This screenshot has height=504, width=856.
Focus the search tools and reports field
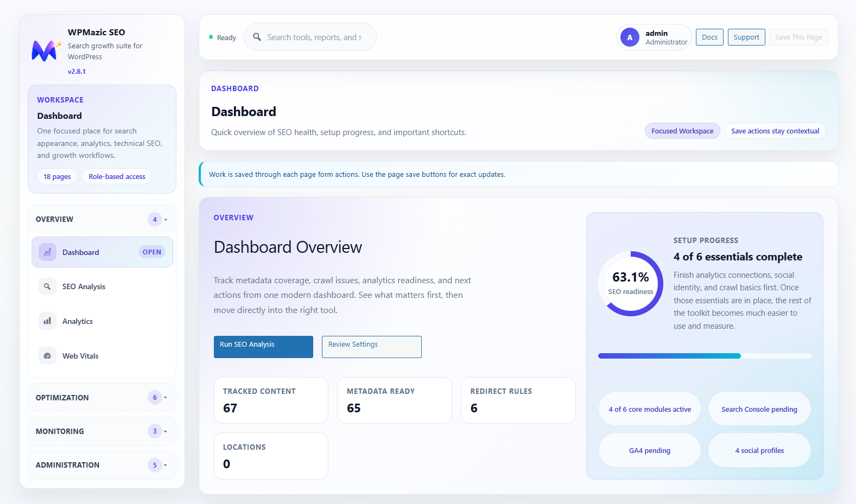(310, 37)
